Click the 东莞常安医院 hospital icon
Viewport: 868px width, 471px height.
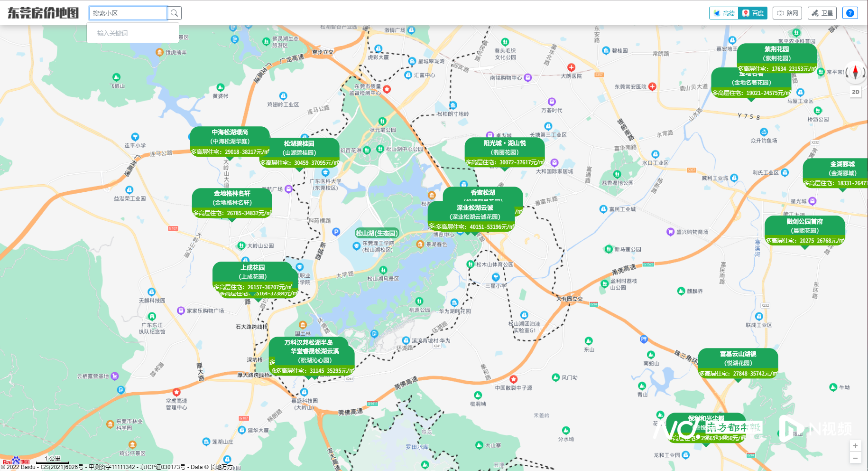652,86
